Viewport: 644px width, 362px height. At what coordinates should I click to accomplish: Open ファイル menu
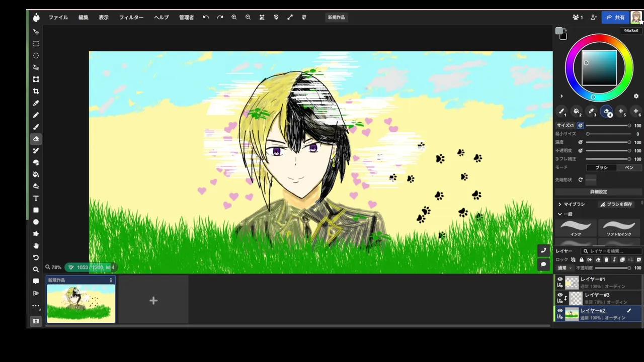coord(58,17)
